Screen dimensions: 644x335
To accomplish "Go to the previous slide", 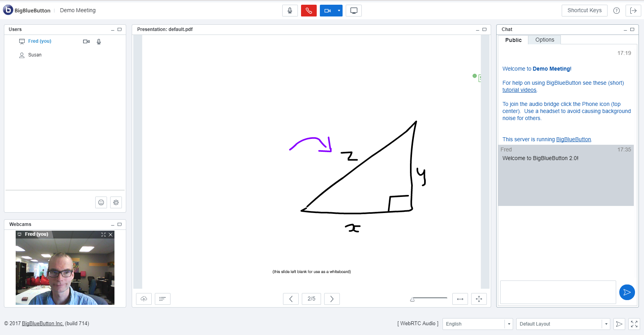I will click(291, 299).
